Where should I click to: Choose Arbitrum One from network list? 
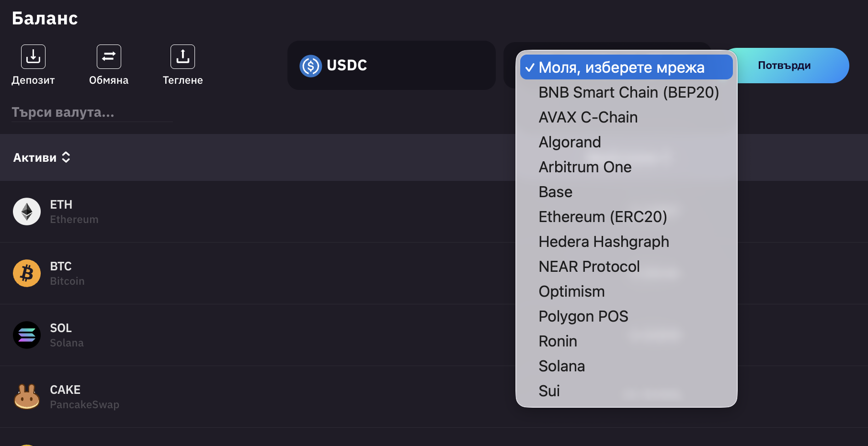(x=585, y=167)
